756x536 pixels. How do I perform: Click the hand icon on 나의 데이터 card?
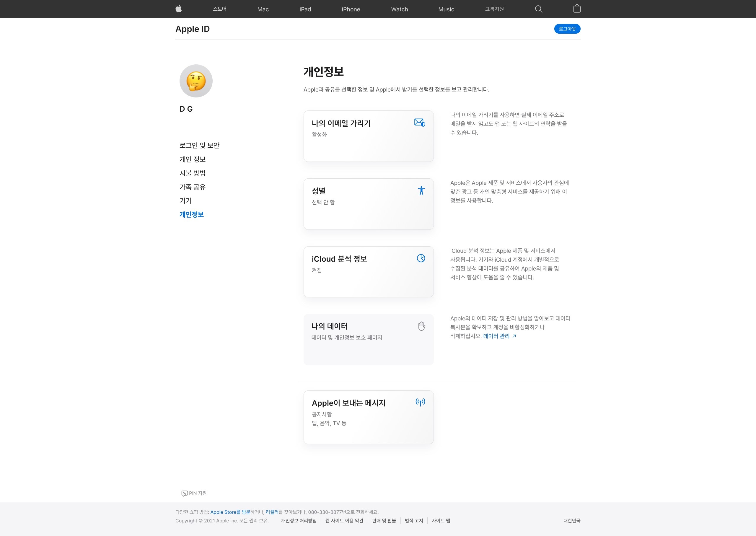coord(421,326)
